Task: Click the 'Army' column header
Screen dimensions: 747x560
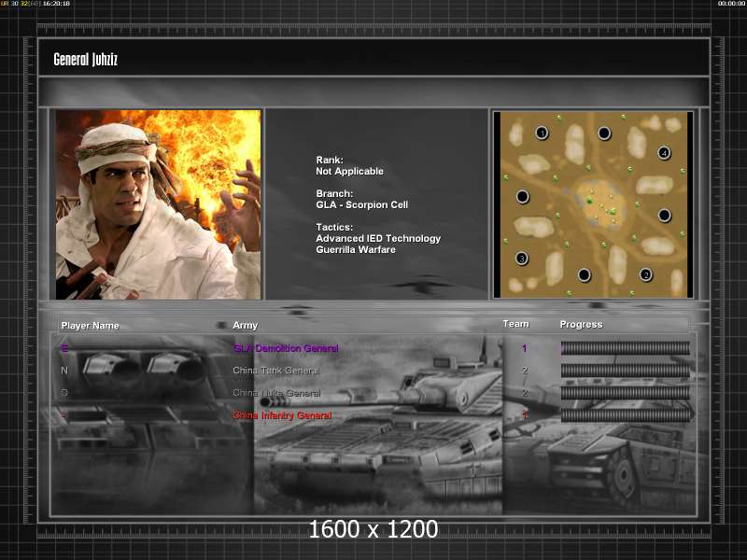Action: pos(245,325)
